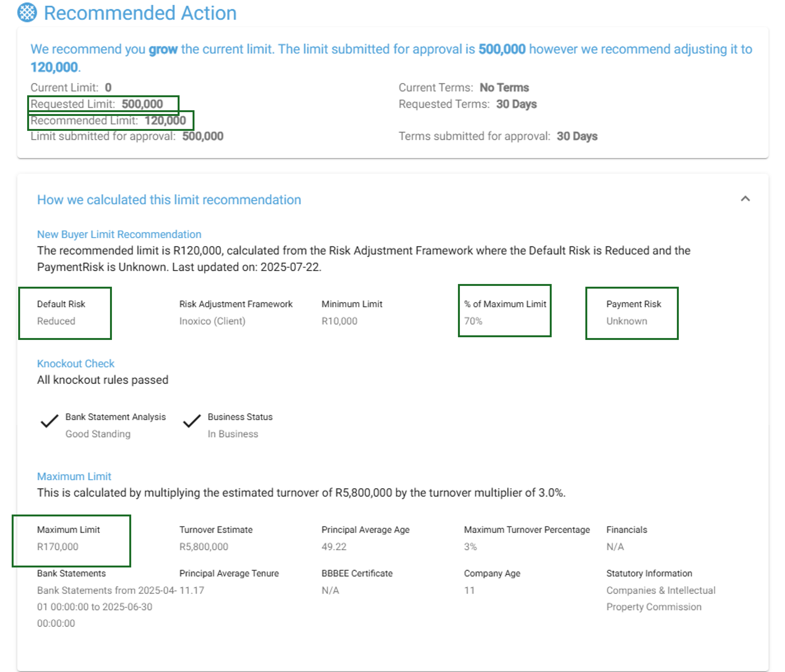
Task: Click the % of Maximum Limit 70% box
Action: point(504,311)
